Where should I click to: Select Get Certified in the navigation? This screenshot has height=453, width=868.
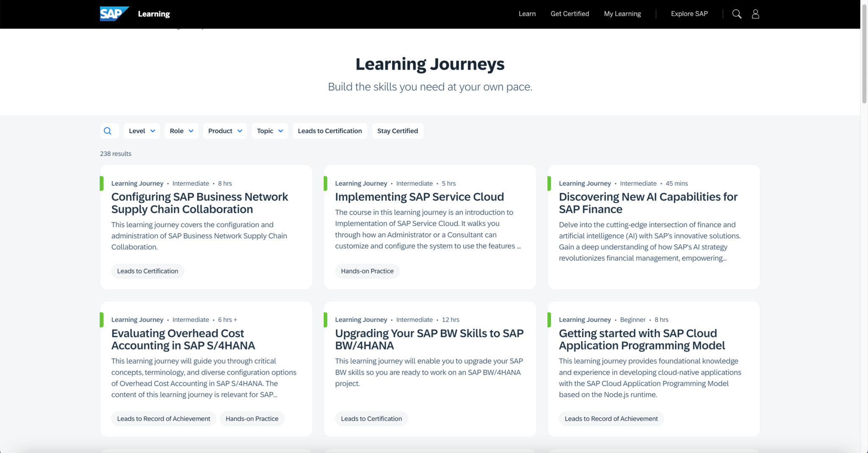pos(569,14)
